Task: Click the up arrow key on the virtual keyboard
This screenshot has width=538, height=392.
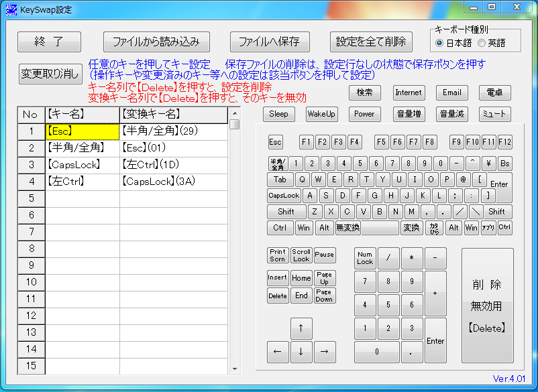Action: point(301,328)
